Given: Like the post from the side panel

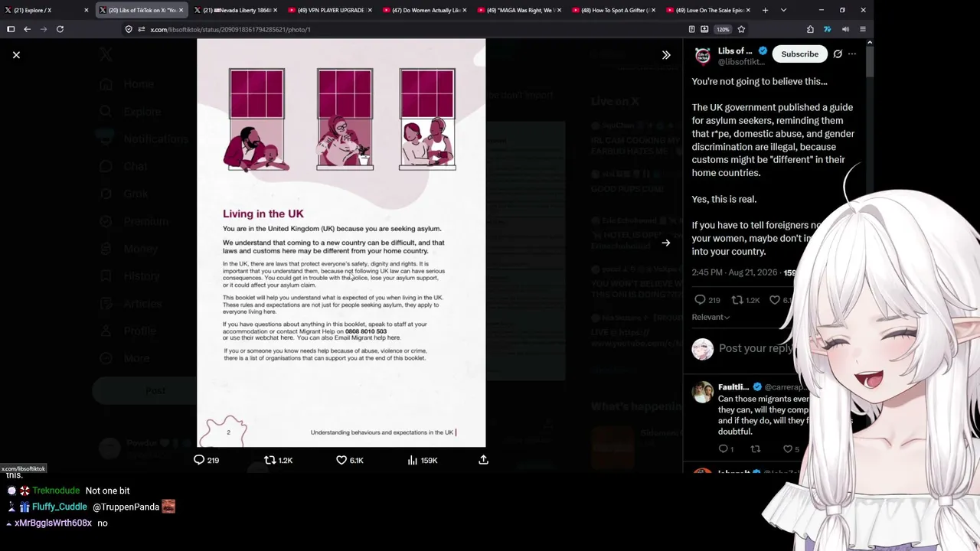Looking at the screenshot, I should (775, 300).
